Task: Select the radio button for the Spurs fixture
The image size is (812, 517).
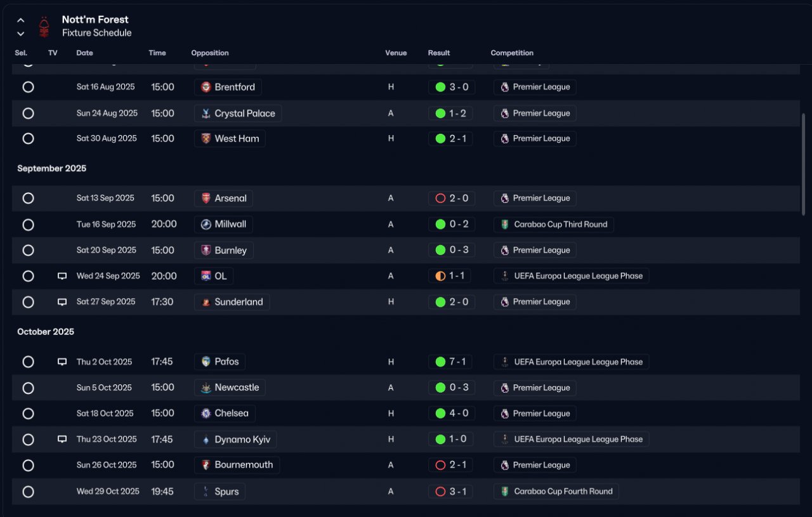Action: tap(28, 492)
